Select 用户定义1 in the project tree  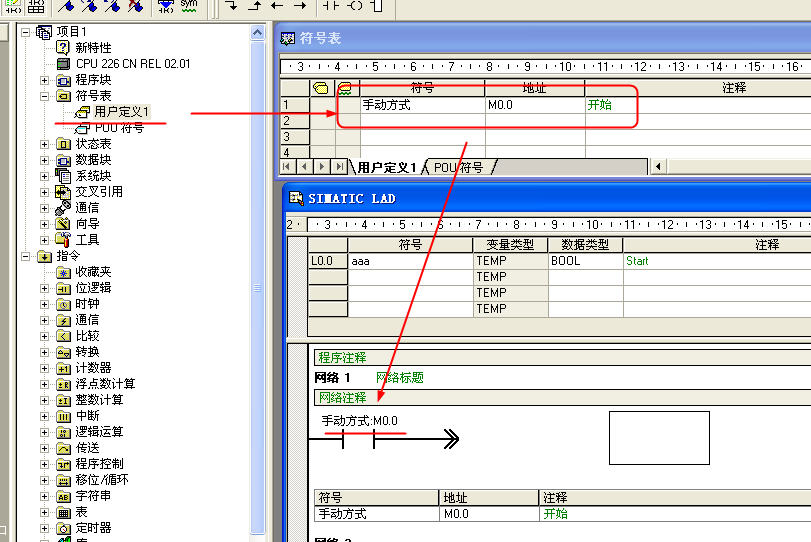[x=121, y=112]
